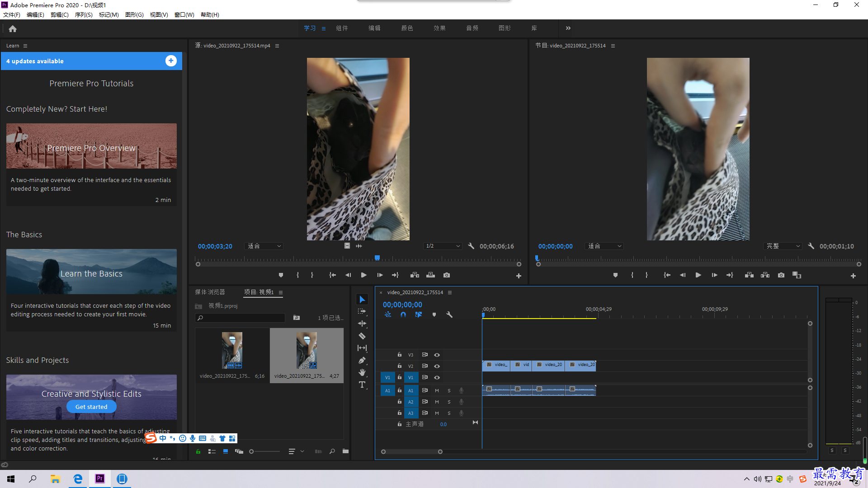Viewport: 868px width, 488px height.
Task: Open Program monitor zoom level dropdown
Action: [604, 246]
